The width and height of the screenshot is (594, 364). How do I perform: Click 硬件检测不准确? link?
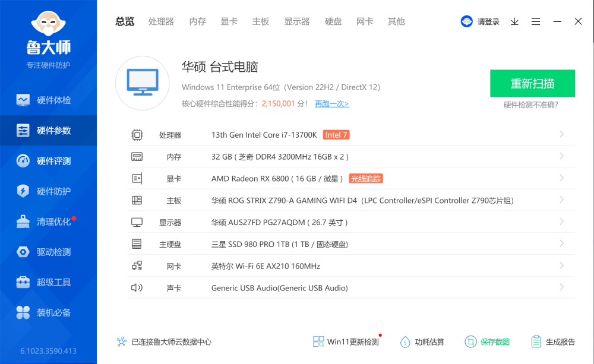[x=530, y=105]
